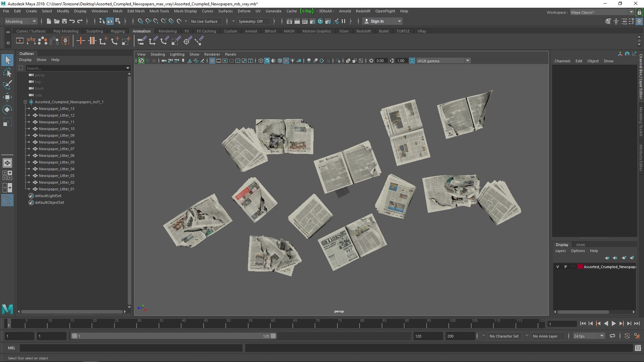Click the four-pane layout icon
Image resolution: width=644 pixels, height=362 pixels.
tap(7, 175)
